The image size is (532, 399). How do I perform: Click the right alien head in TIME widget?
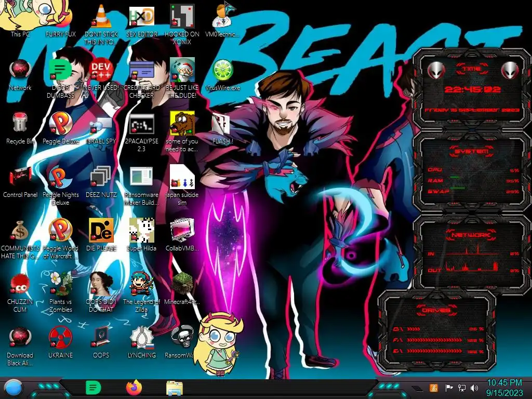[510, 70]
